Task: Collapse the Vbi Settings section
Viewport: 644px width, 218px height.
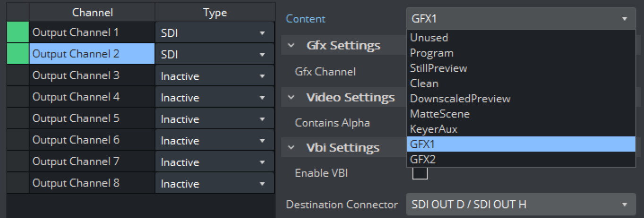Action: tap(292, 148)
